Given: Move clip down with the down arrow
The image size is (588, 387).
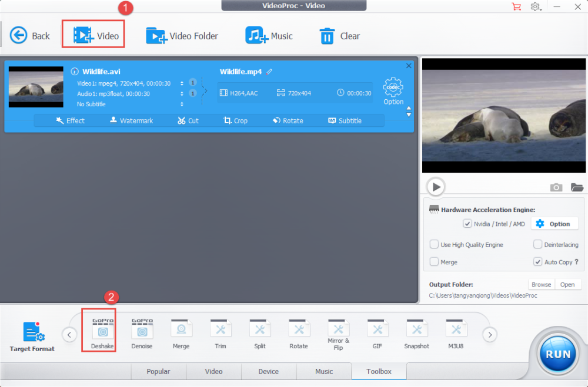Looking at the screenshot, I should 409,115.
